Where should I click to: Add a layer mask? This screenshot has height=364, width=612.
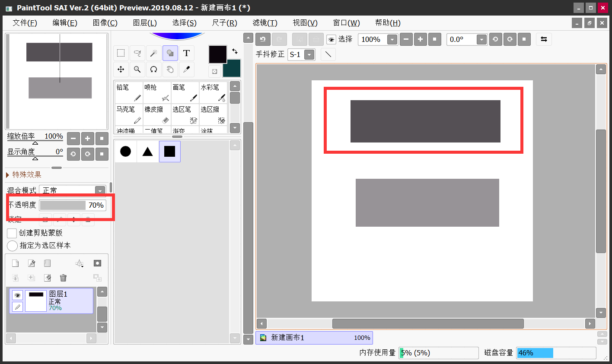(x=97, y=263)
